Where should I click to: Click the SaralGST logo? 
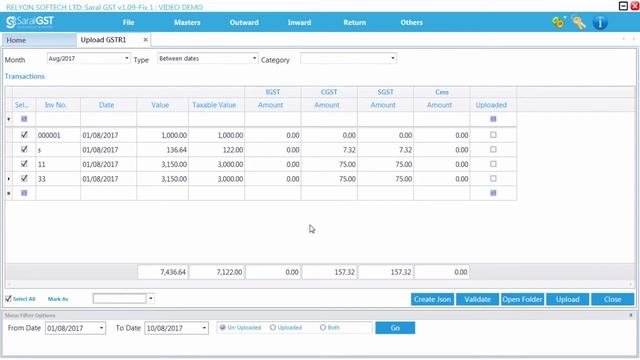[x=29, y=22]
